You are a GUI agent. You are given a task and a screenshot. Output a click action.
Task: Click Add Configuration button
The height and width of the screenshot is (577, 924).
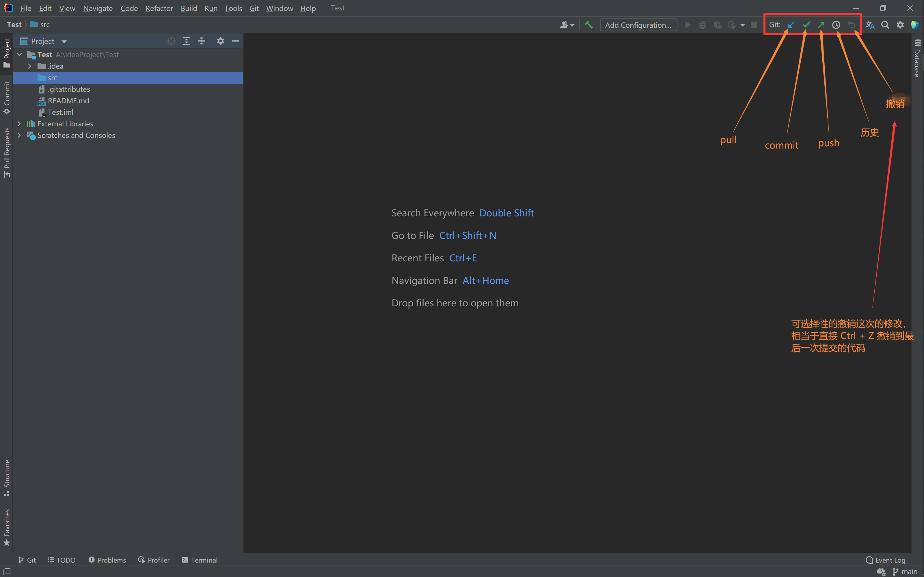click(x=638, y=25)
